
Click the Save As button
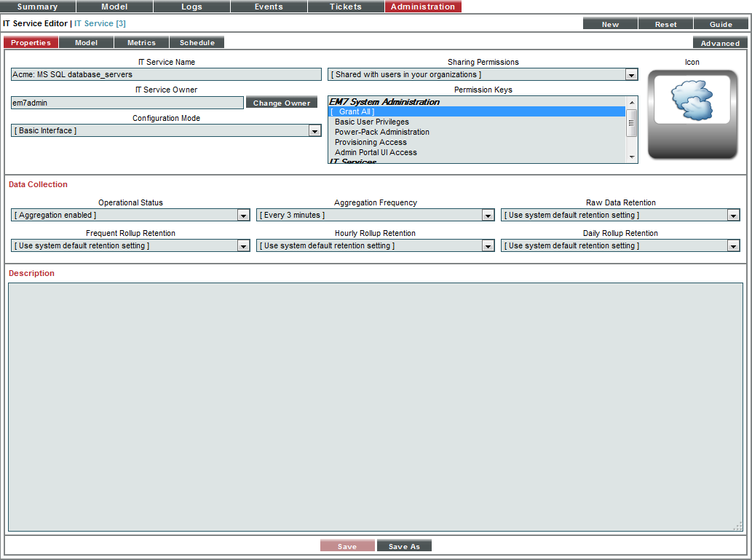(x=404, y=545)
